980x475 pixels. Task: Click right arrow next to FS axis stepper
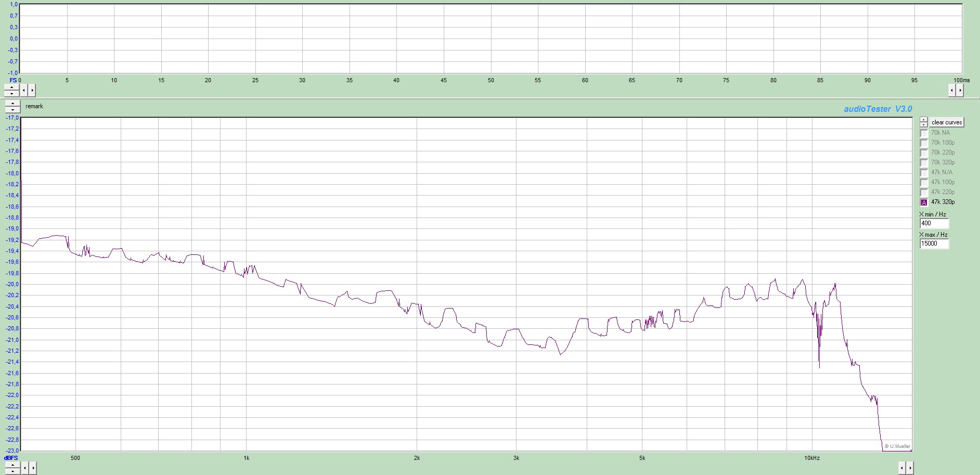tap(32, 91)
